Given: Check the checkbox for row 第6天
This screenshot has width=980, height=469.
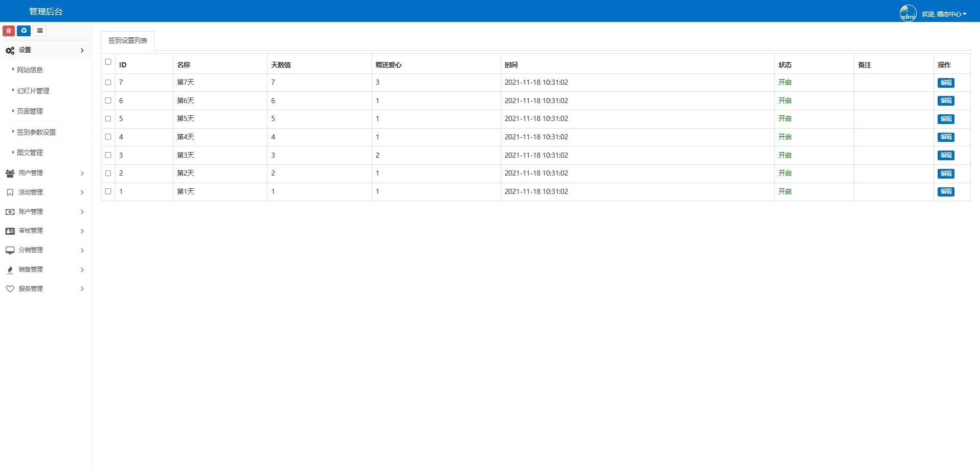Looking at the screenshot, I should pyautogui.click(x=108, y=101).
